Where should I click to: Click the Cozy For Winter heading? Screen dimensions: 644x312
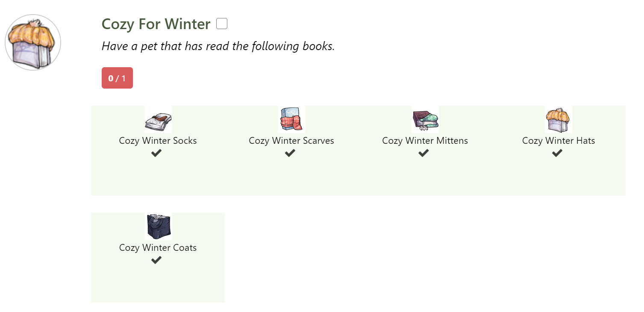coord(156,24)
